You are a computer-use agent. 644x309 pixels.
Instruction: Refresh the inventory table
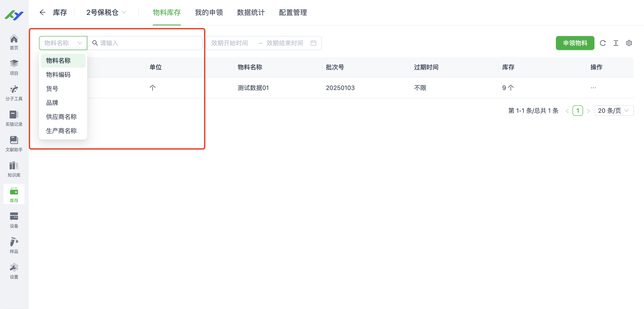click(x=603, y=43)
